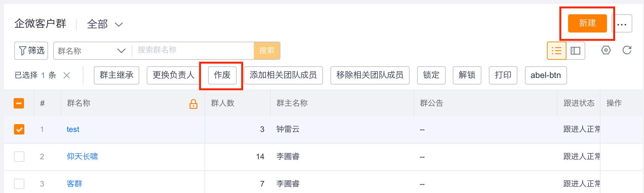
Task: Focus the 搜索群名称 input field
Action: pyautogui.click(x=193, y=50)
